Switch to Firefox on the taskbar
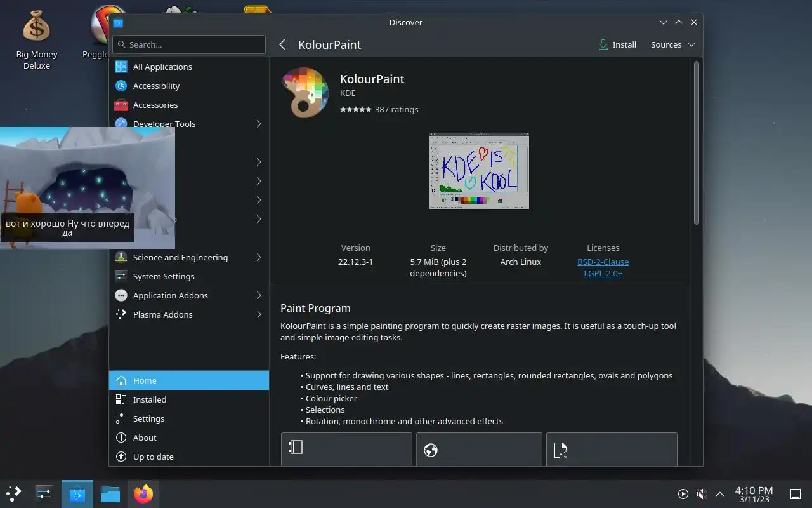Viewport: 812px width, 508px height. 143,493
